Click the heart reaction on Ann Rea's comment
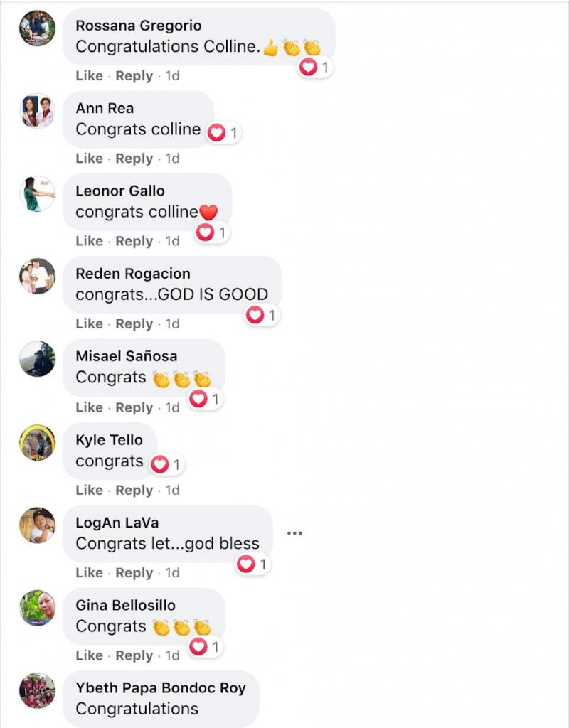The height and width of the screenshot is (728, 569). 223,133
